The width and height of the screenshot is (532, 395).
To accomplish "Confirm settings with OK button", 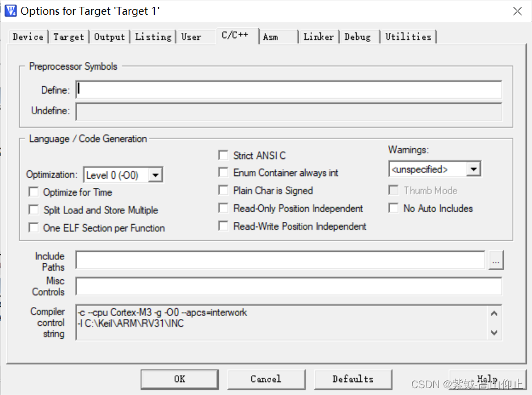I will tap(179, 379).
